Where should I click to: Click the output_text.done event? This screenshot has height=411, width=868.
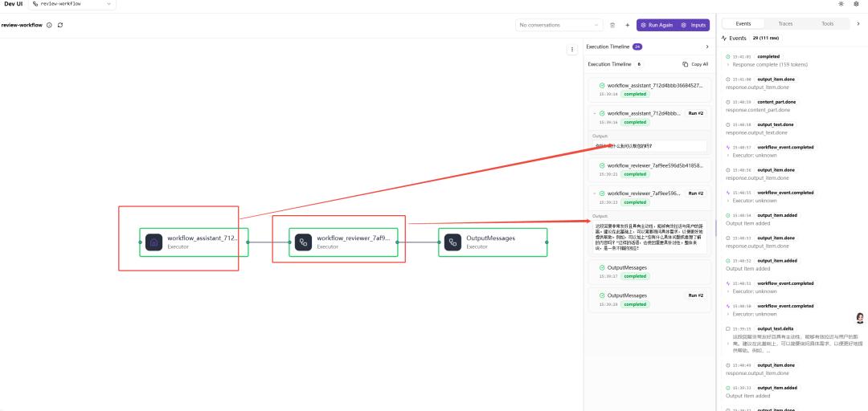click(x=792, y=128)
